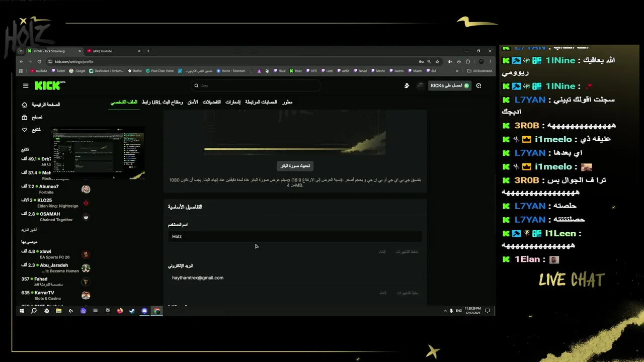Open Discord from the taskbar
Viewport: 644px width, 362px height.
[144, 311]
